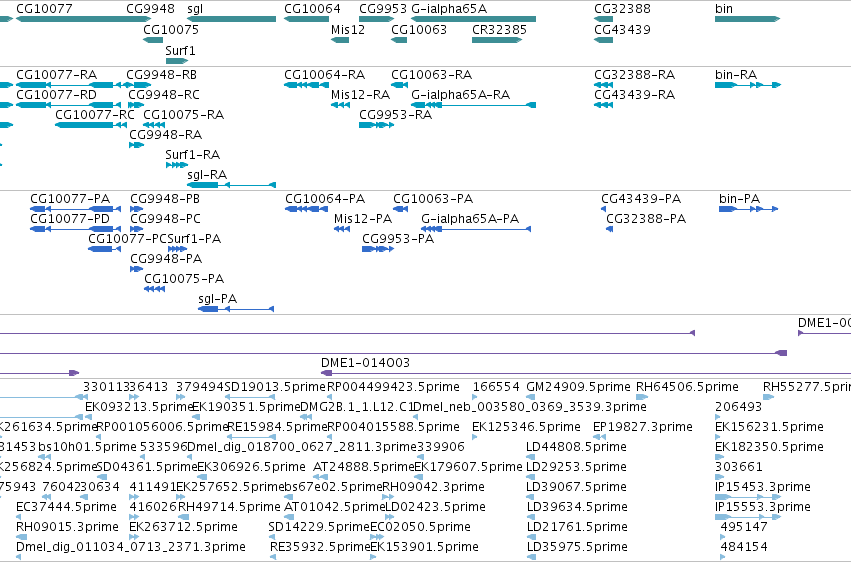The width and height of the screenshot is (851, 562).
Task: Click the CG32388 gene glyph
Action: (x=604, y=19)
